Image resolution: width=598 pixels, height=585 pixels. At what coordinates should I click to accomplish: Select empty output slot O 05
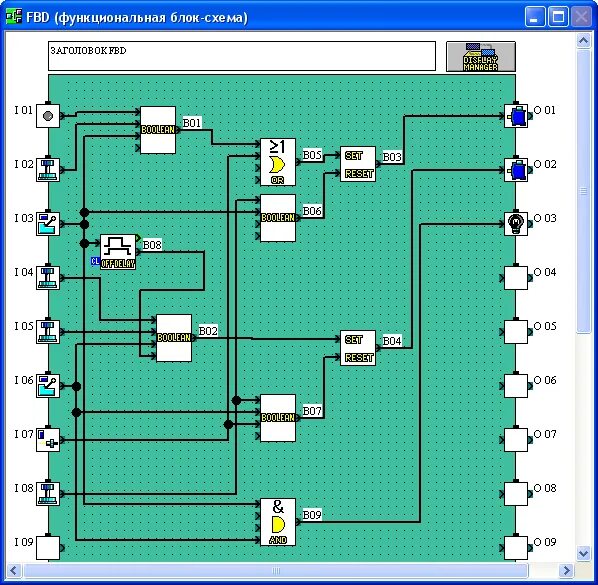(516, 332)
